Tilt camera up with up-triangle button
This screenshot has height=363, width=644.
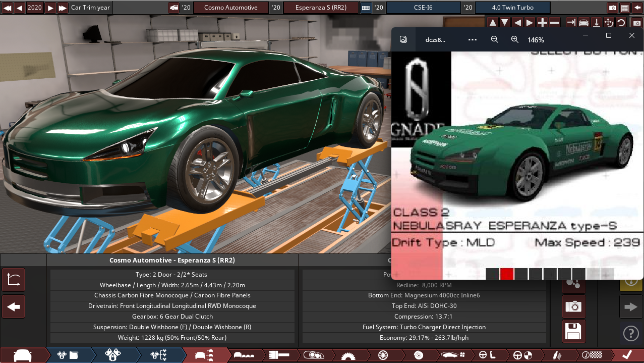coord(493,23)
